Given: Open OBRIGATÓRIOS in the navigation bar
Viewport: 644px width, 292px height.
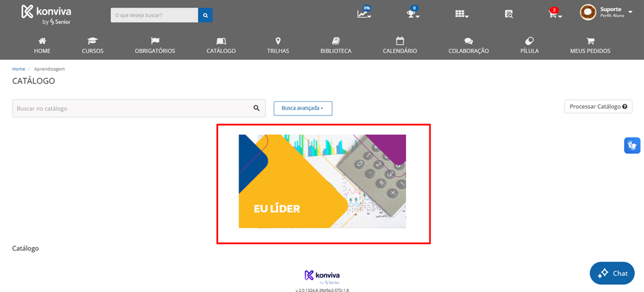Looking at the screenshot, I should [x=155, y=46].
